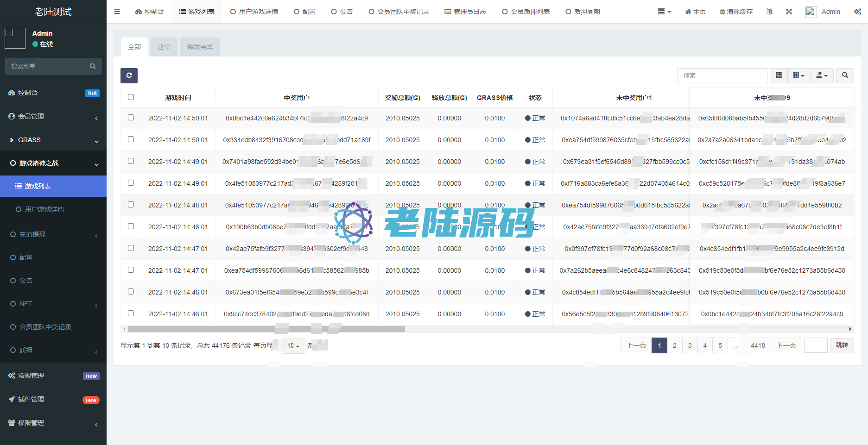This screenshot has height=445, width=868.
Task: Open the export data dropdown
Action: (x=822, y=75)
